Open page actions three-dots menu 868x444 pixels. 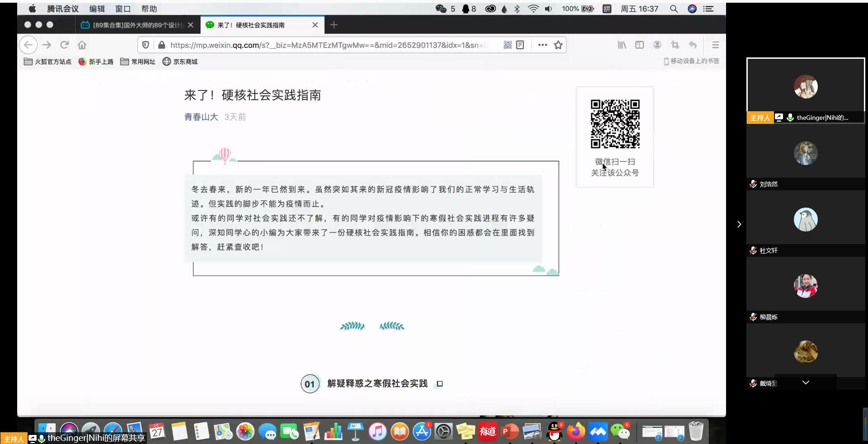click(x=542, y=45)
